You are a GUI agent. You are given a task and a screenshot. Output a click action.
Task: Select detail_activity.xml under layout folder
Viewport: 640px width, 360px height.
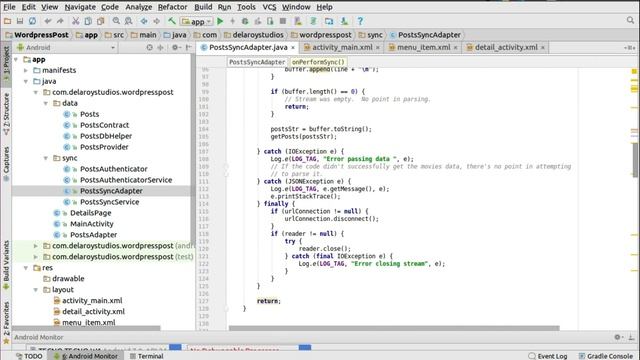point(93,312)
